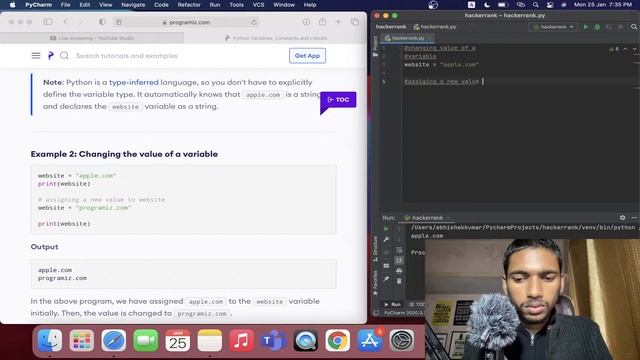Click the Run tool window button at bottom
640x360 pixels.
pos(392,304)
